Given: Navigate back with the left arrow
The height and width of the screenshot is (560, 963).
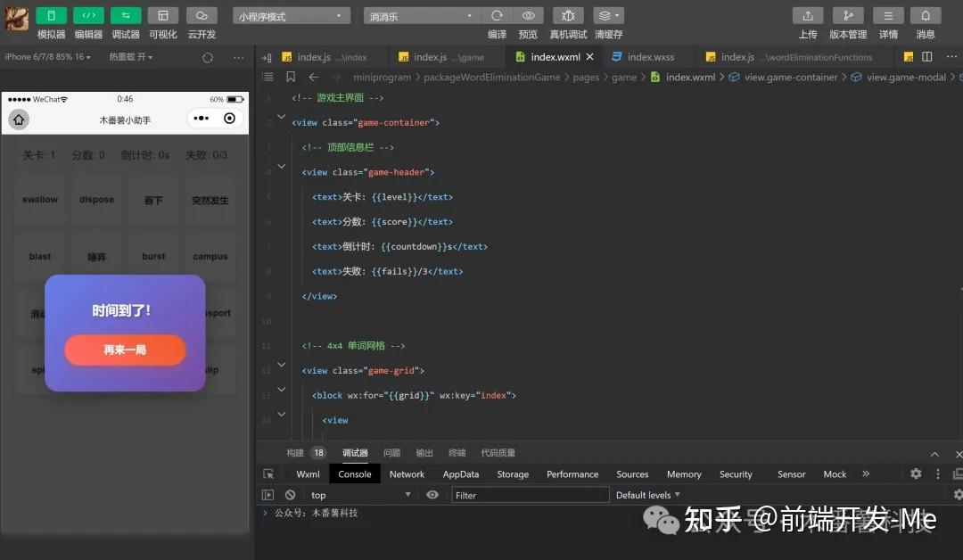Looking at the screenshot, I should click(314, 77).
